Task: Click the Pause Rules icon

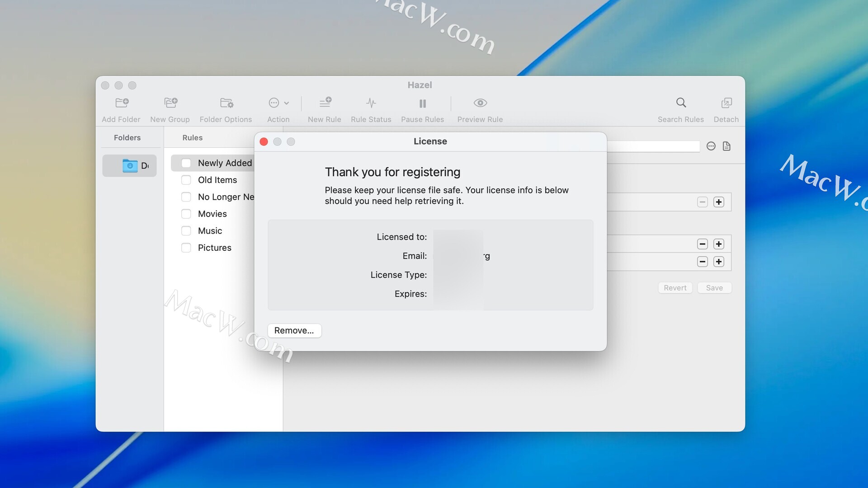Action: (422, 103)
